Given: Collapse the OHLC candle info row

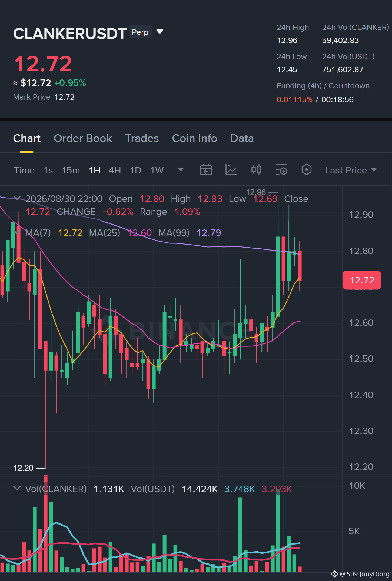Looking at the screenshot, I should [17, 198].
